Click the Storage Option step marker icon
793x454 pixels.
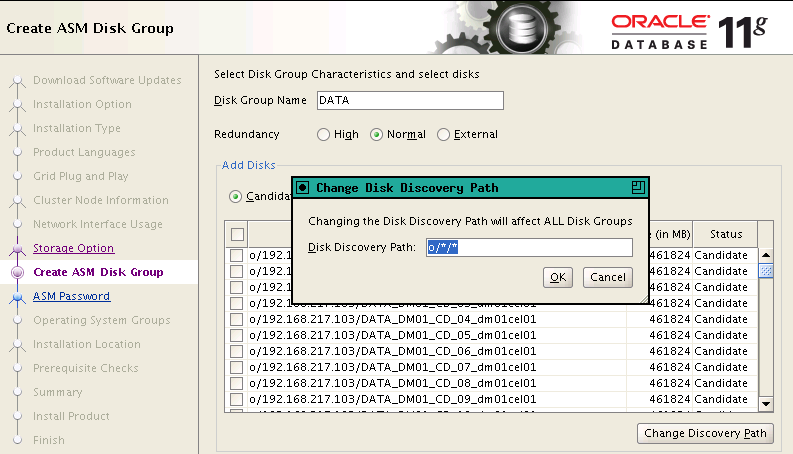click(17, 248)
